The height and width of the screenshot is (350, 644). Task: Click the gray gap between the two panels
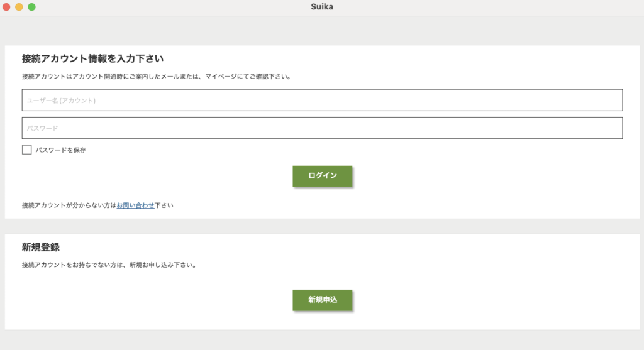click(x=322, y=226)
